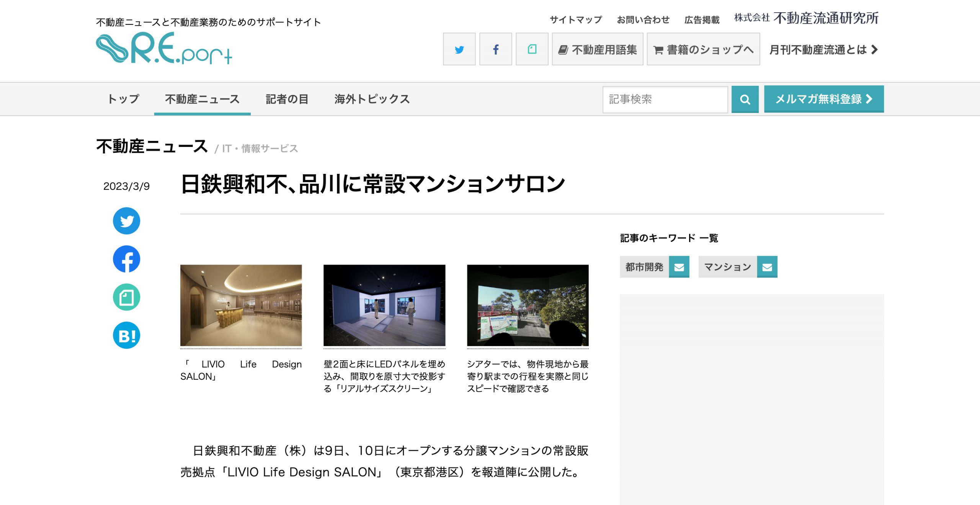980x505 pixels.
Task: Share article via round green note icon
Action: tap(126, 297)
